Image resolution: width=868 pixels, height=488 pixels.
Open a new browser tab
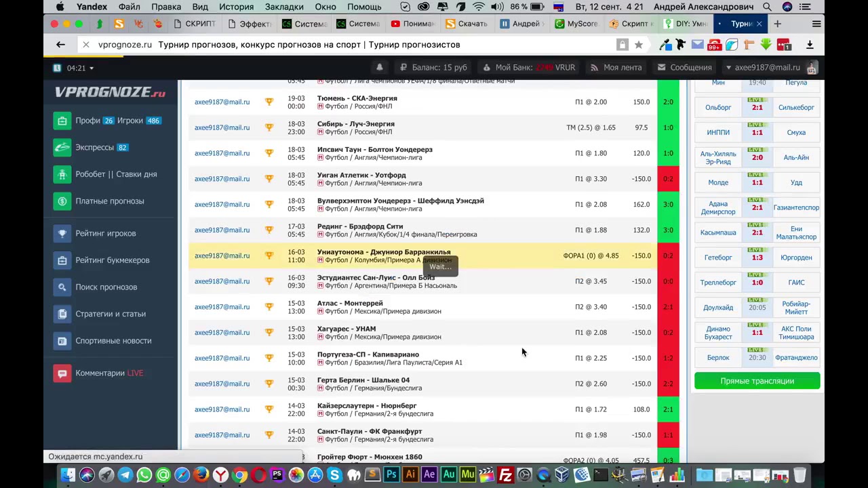[x=777, y=24]
